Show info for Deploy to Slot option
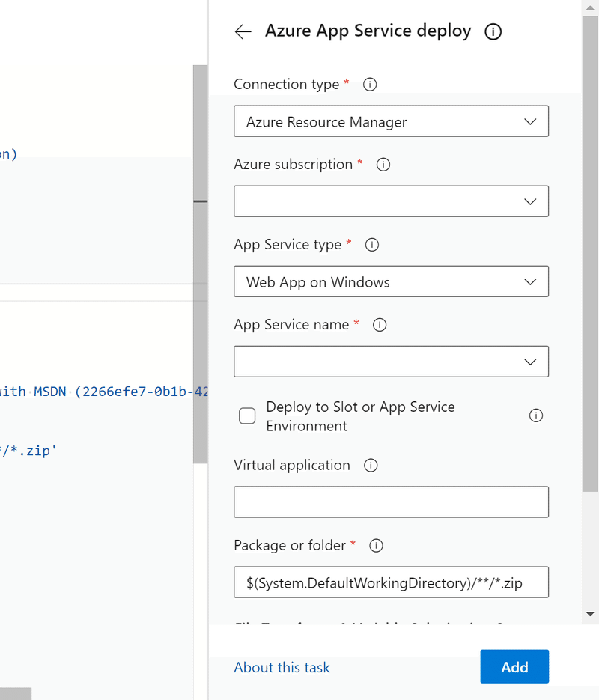The image size is (599, 700). point(536,416)
